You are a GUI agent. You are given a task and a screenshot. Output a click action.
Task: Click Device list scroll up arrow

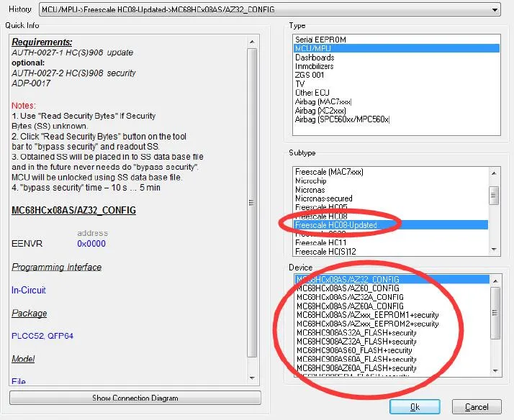[495, 281]
